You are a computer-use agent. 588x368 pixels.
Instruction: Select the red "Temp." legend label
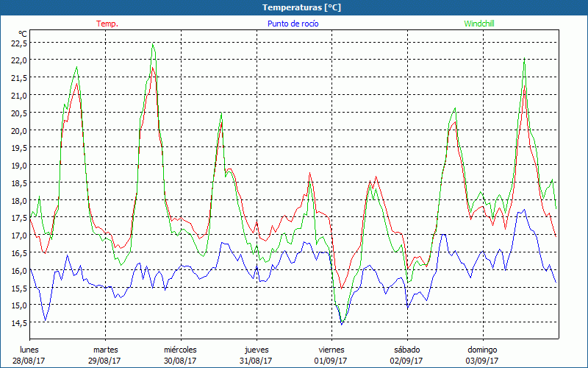107,24
